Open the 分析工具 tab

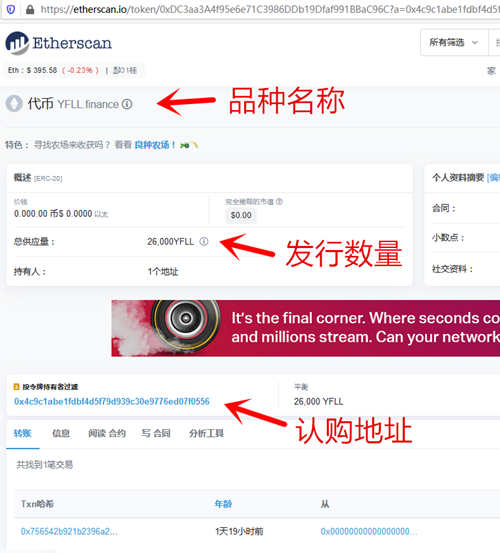click(207, 433)
